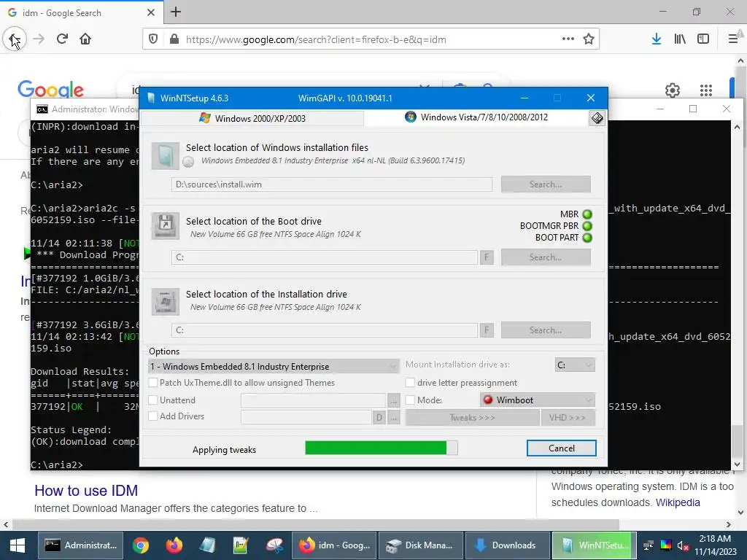Image resolution: width=747 pixels, height=560 pixels.
Task: Open the taskbar clock showing 2:18 AM
Action: pos(715,545)
